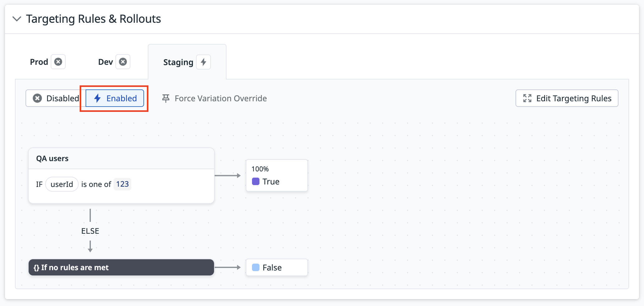Toggle the flag to Enabled
This screenshot has width=644, height=306.
pyautogui.click(x=115, y=98)
